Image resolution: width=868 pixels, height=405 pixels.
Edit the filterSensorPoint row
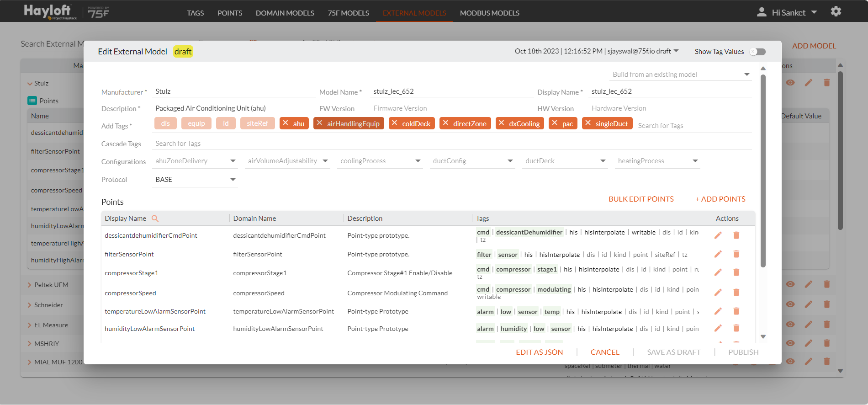(x=718, y=254)
